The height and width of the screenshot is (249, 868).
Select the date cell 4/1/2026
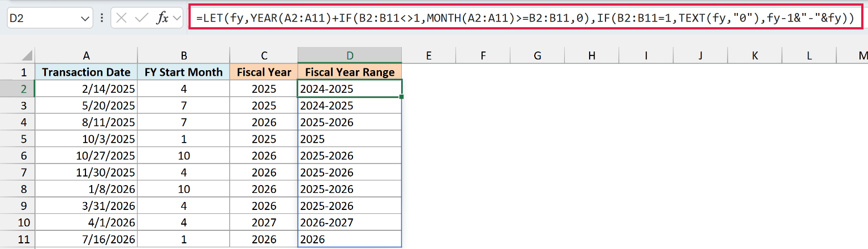pos(86,222)
